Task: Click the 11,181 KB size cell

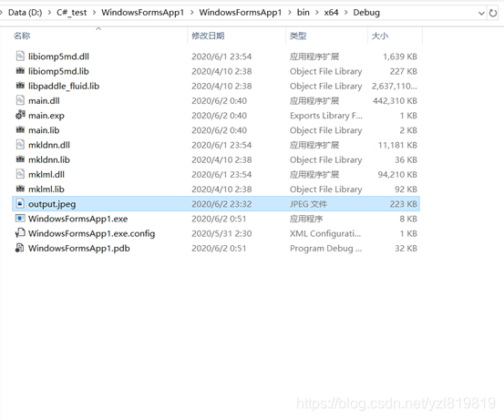Action: click(397, 145)
